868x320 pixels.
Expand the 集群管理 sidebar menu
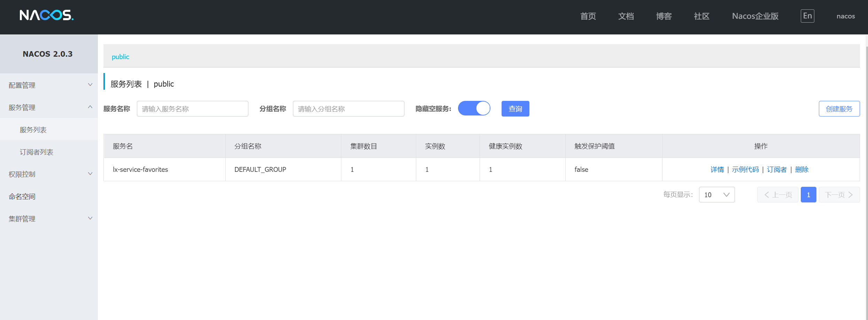(x=49, y=218)
